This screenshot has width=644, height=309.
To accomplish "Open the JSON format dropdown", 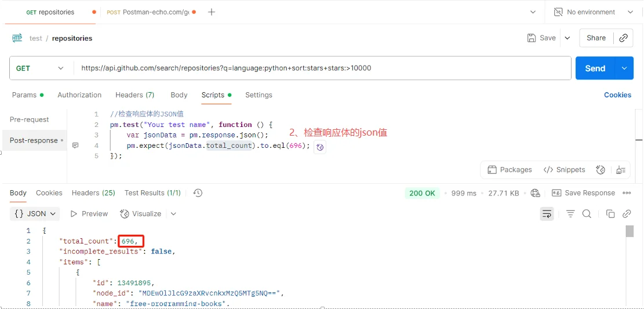I will tap(35, 214).
